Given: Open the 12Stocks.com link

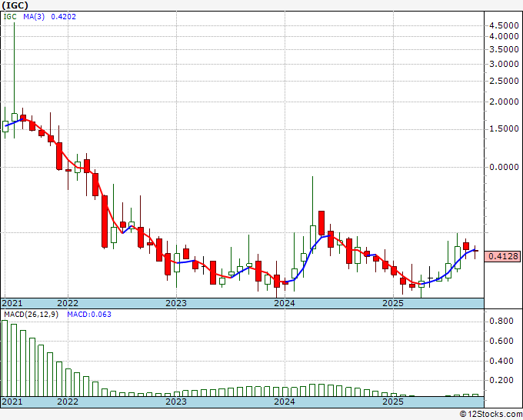Looking at the screenshot, I should (x=491, y=415).
